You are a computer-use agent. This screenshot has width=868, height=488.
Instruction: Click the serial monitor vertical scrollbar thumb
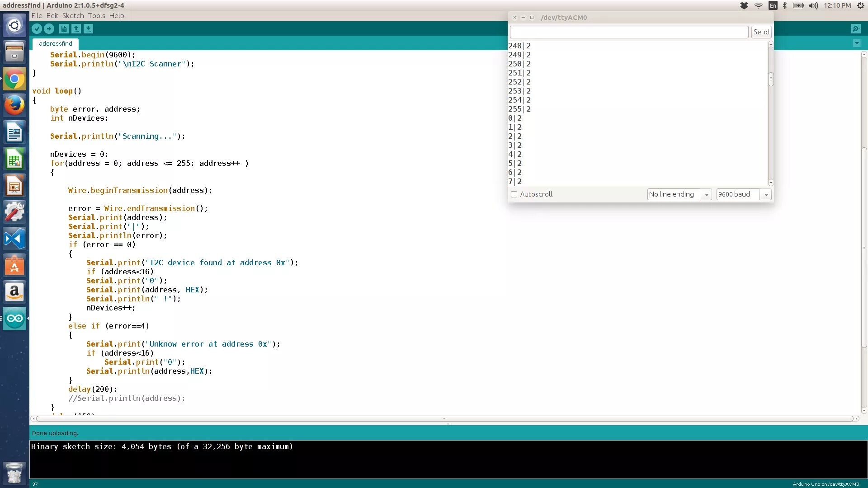[x=771, y=79]
